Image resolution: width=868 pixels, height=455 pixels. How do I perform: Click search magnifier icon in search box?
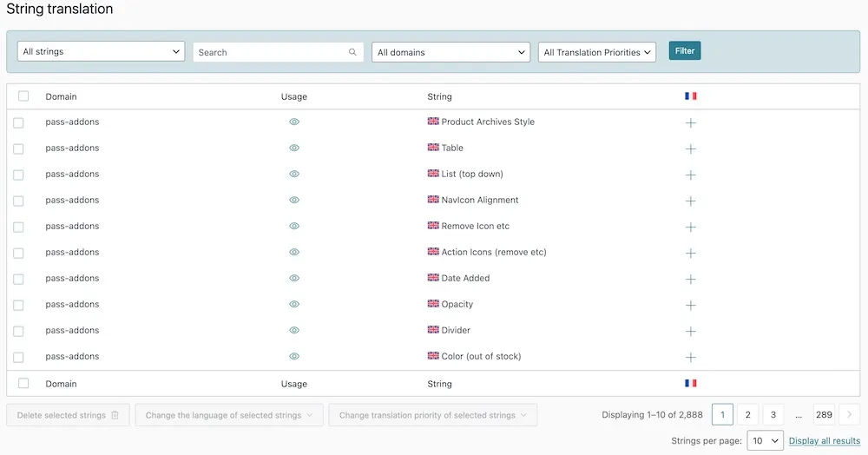[x=352, y=52]
